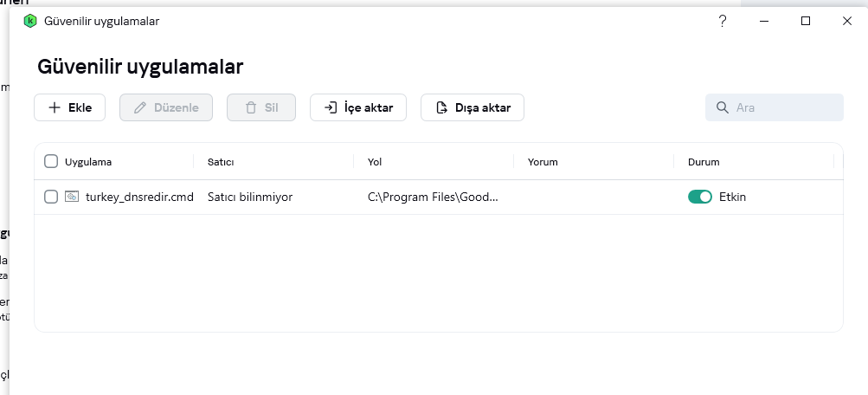868x395 pixels.
Task: Click the import arrow icon on İçe aktar
Action: (x=330, y=108)
